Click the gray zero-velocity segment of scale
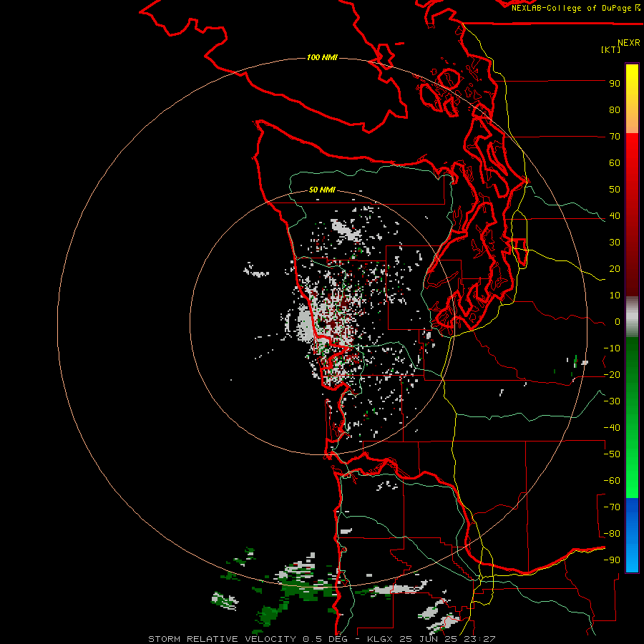Screen dimensions: 644x644 pos(632,317)
